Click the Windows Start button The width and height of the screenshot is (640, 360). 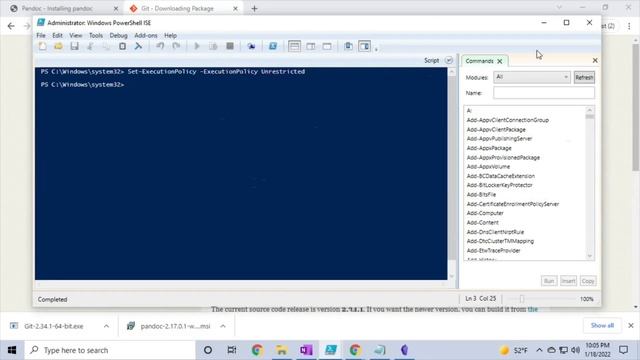[12, 350]
